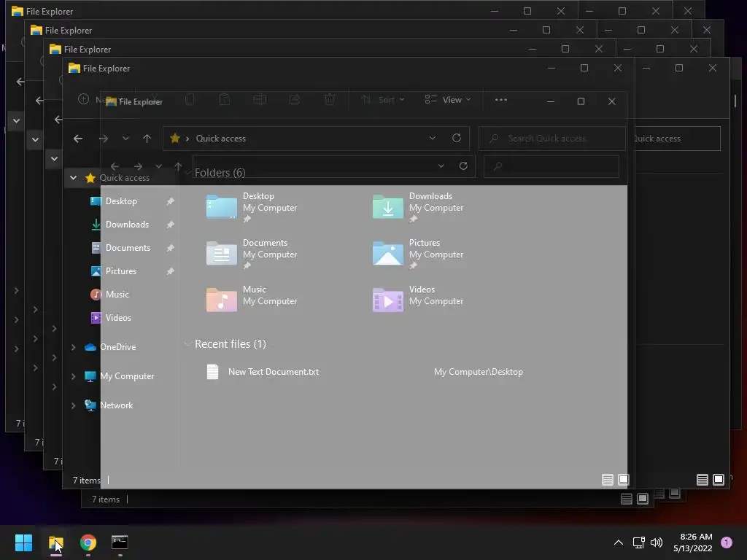Screen dimensions: 747x560
Task: Select Pictures in the navigation pane
Action: [120, 271]
